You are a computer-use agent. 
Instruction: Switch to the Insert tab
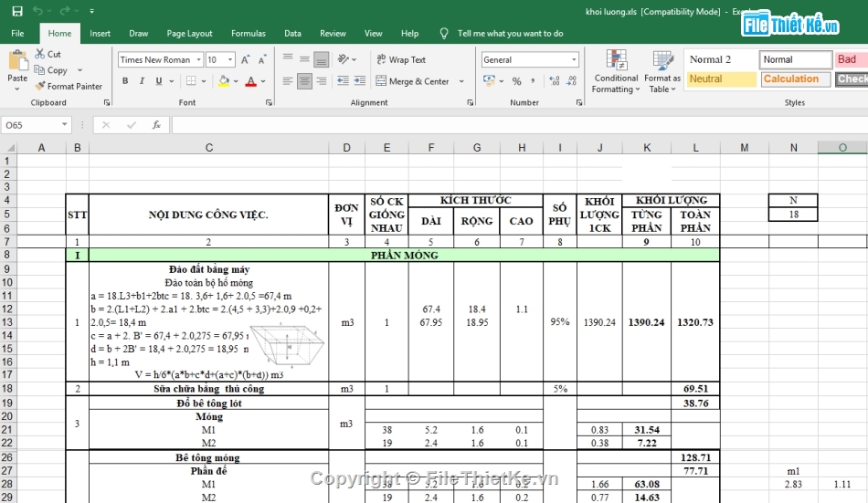pos(101,33)
